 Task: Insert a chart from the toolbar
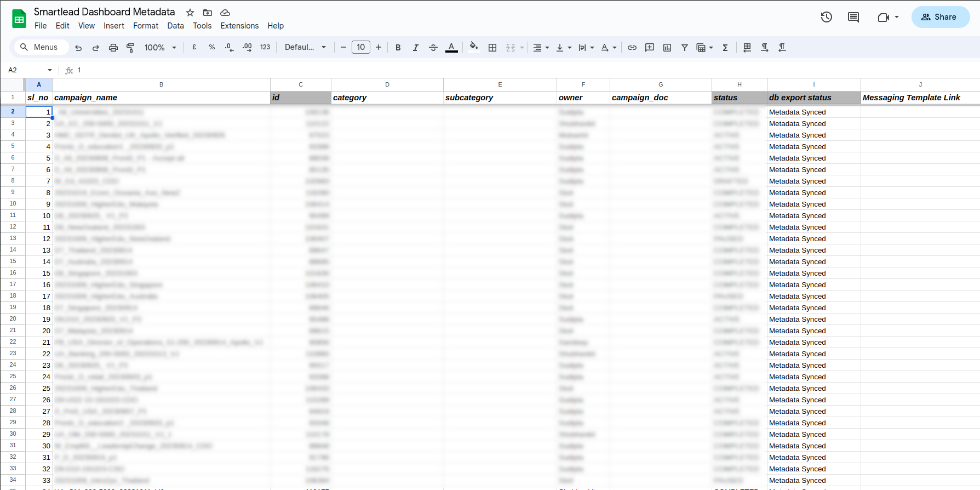click(667, 48)
